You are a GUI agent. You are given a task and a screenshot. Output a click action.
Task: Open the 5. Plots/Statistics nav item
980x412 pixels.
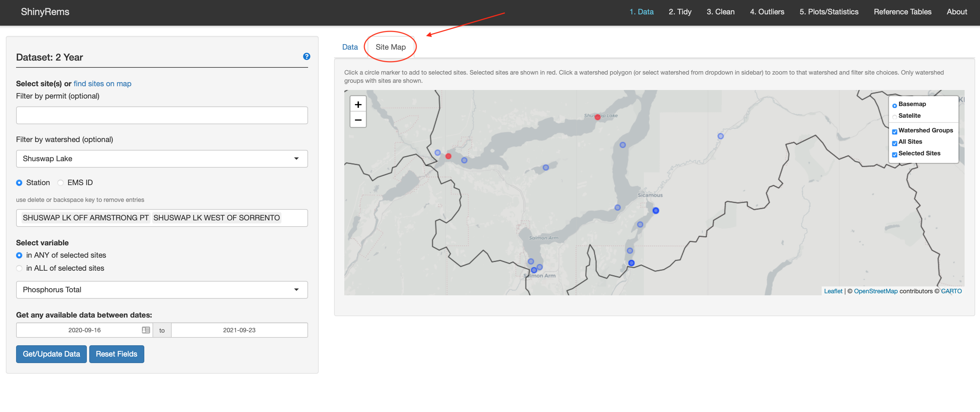(829, 12)
